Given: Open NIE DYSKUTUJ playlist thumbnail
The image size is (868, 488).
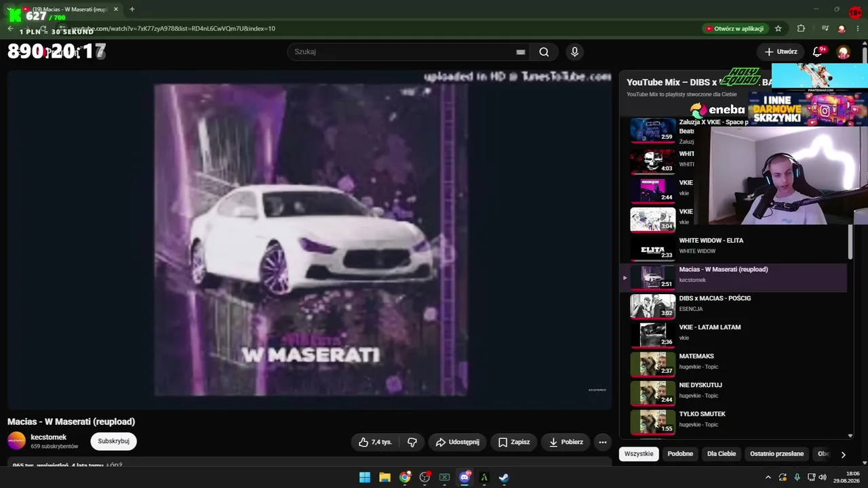Looking at the screenshot, I should 653,393.
